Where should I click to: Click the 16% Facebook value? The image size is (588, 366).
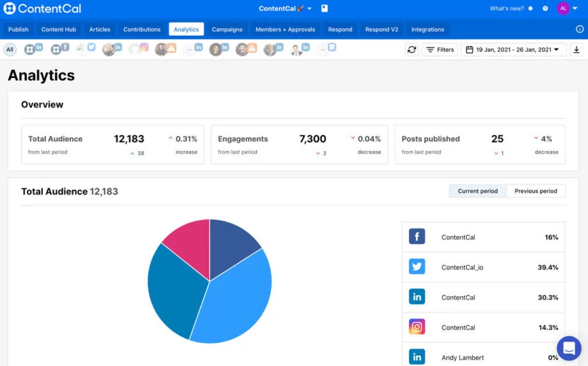551,237
